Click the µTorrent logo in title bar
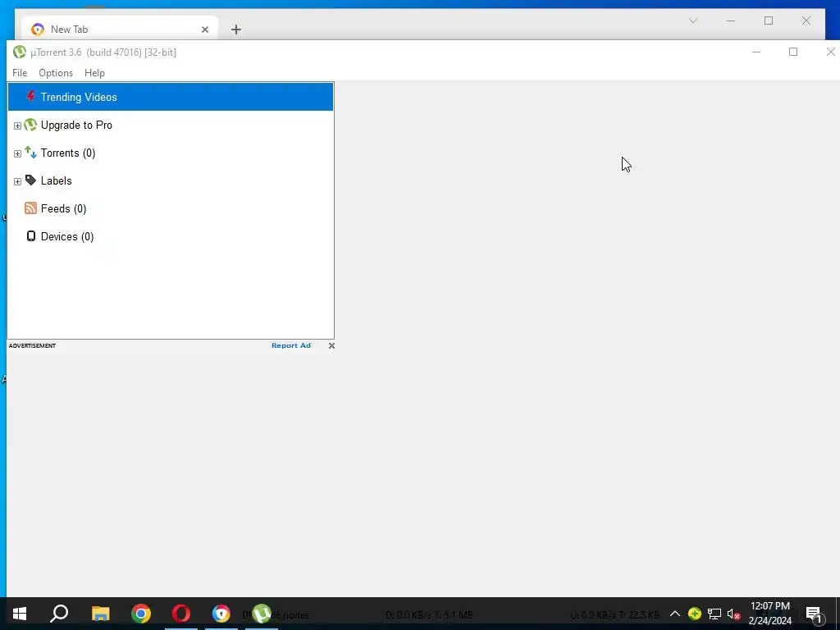The image size is (840, 630). pos(20,52)
